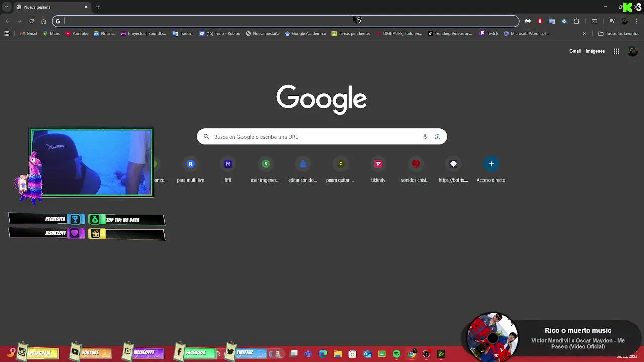
Task: Open the Gmail bookmark
Action: [x=29, y=34]
